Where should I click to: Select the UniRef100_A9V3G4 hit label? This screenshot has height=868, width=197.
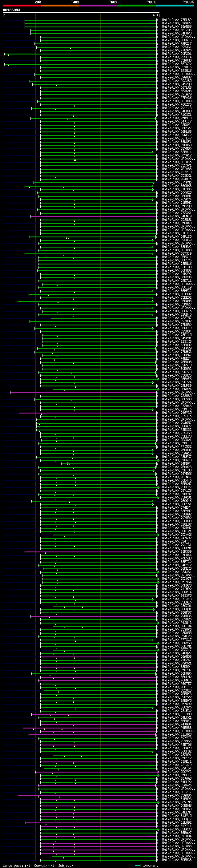tap(177, 47)
